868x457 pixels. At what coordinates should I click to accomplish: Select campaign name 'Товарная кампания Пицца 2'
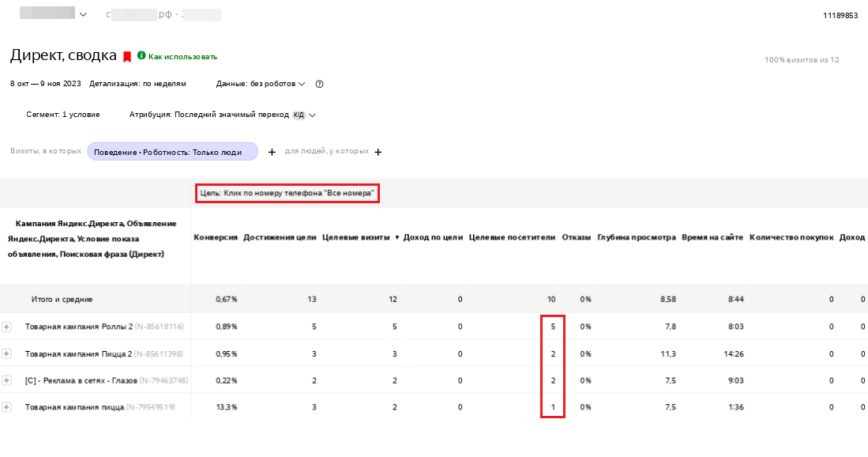click(x=79, y=353)
